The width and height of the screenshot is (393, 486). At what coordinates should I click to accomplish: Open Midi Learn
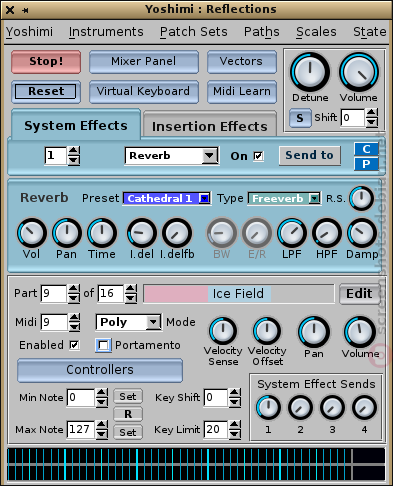[242, 91]
